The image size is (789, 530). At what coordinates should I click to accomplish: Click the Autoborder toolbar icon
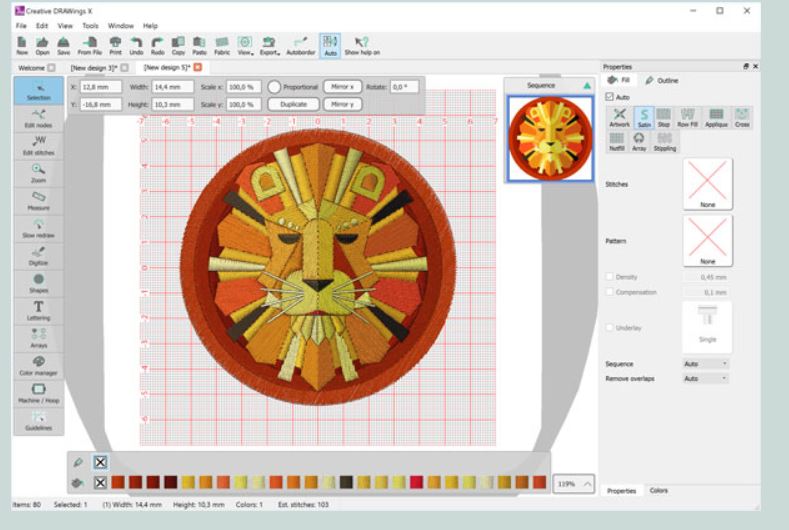point(300,45)
